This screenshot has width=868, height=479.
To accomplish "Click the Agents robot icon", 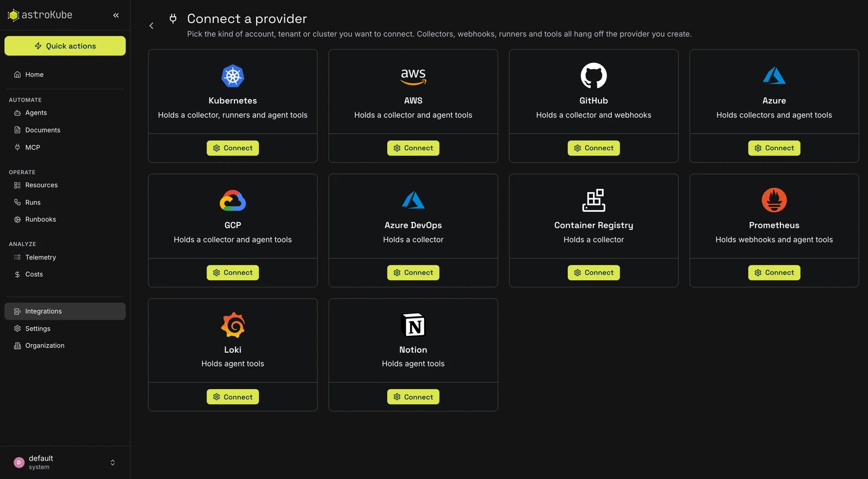I will click(x=17, y=113).
